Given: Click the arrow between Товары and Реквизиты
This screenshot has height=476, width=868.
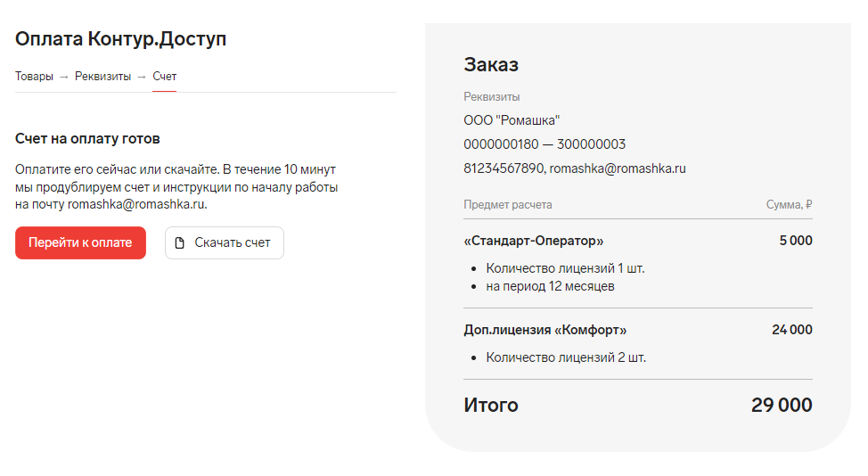Looking at the screenshot, I should tap(63, 77).
